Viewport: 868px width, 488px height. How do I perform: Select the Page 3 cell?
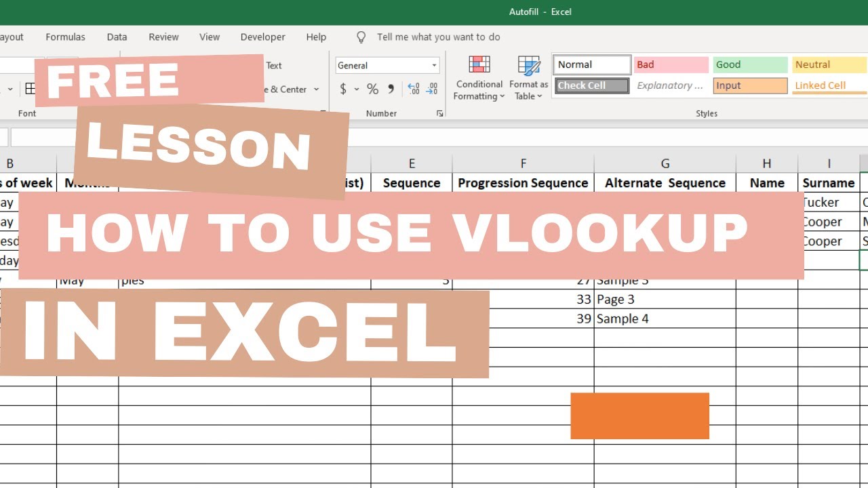coord(665,299)
